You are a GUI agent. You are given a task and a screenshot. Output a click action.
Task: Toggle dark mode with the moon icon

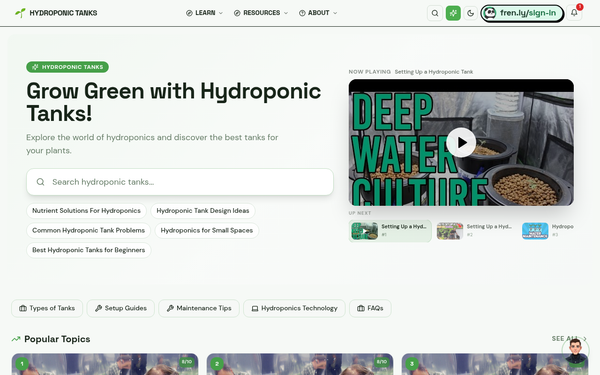click(471, 13)
